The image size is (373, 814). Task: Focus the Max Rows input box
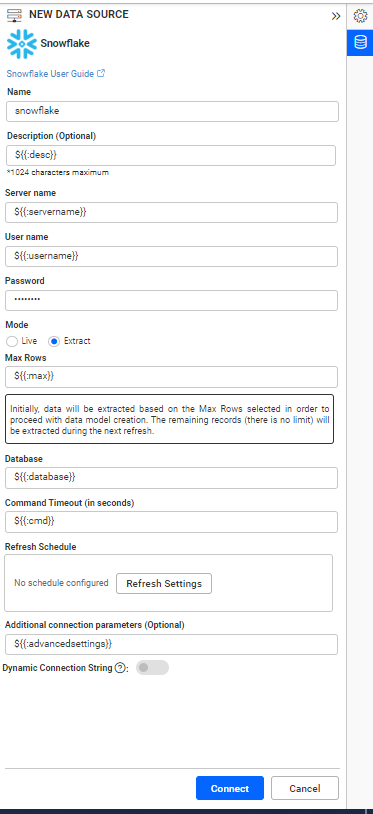click(171, 377)
